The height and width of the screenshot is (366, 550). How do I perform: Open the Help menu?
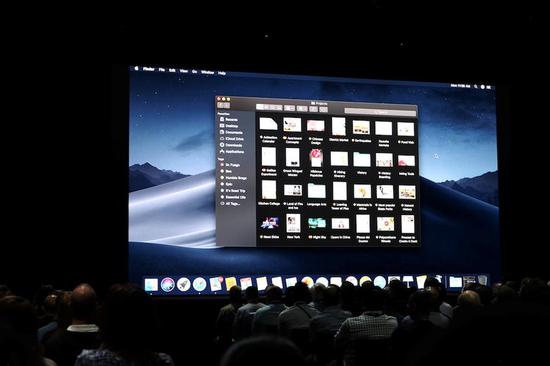click(222, 73)
